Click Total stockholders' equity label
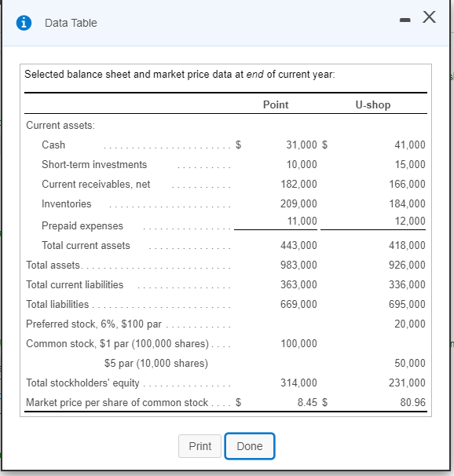 [82, 383]
